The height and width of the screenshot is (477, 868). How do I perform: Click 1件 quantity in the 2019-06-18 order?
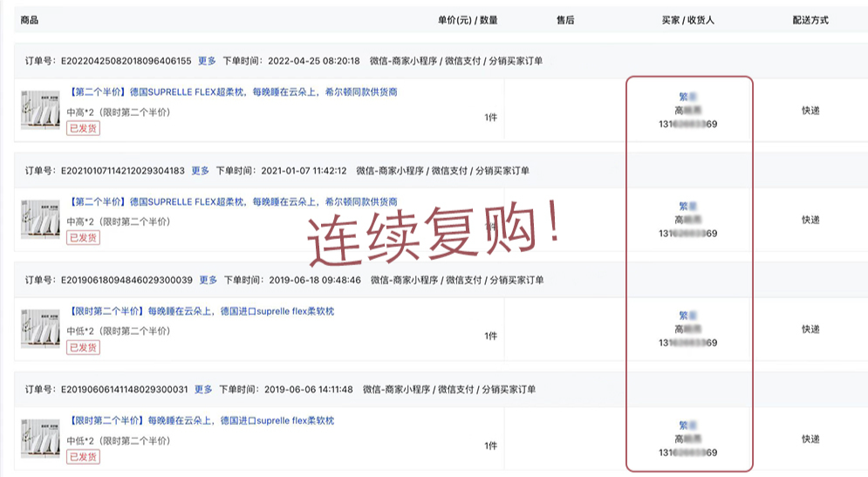tap(490, 336)
